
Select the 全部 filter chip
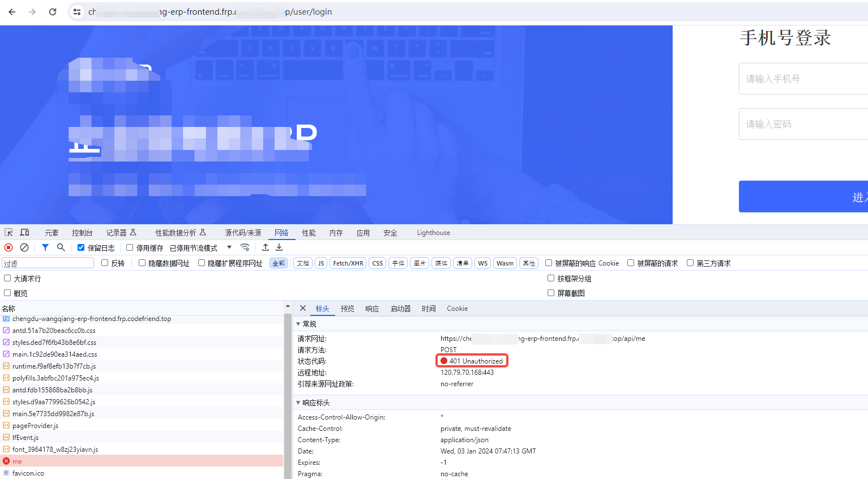279,263
